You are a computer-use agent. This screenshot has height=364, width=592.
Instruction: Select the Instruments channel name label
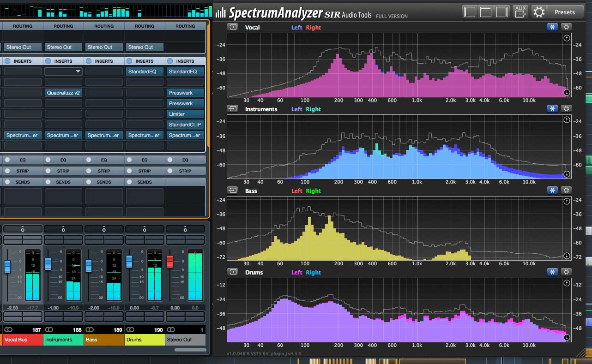click(x=63, y=340)
